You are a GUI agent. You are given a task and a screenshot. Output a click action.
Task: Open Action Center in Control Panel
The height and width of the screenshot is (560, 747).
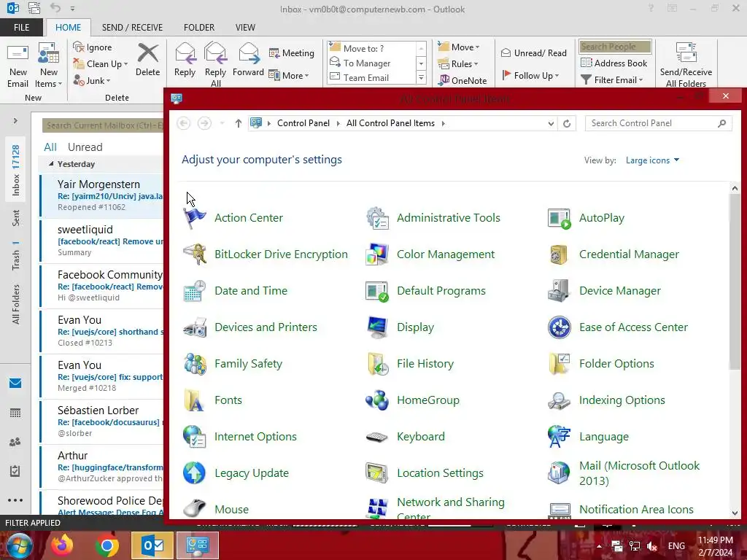coord(233,217)
